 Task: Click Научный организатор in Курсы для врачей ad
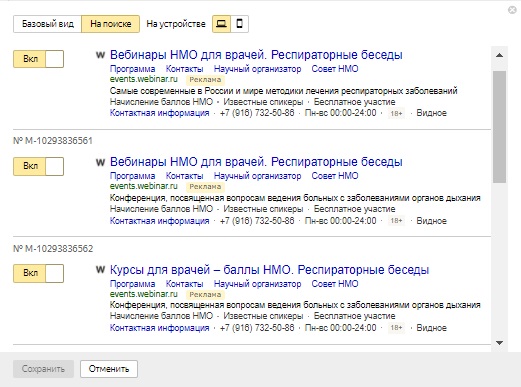pyautogui.click(x=257, y=284)
